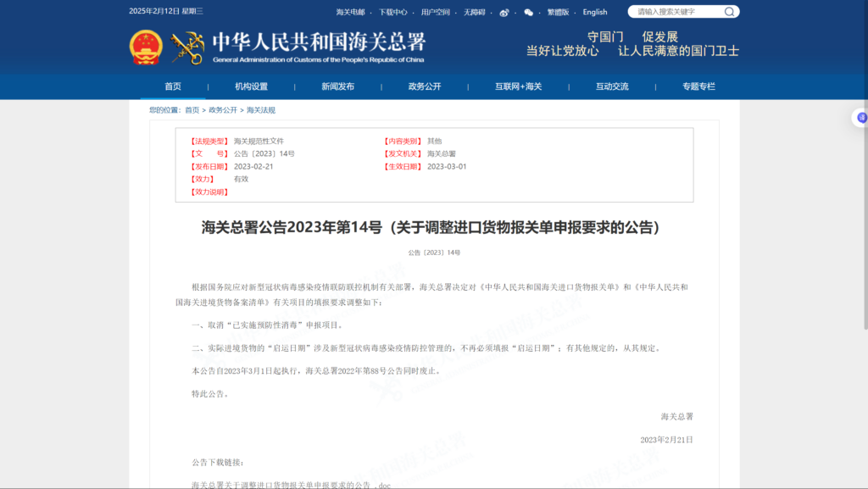Switch to 繁體版 traditional Chinese
868x489 pixels.
pos(558,12)
